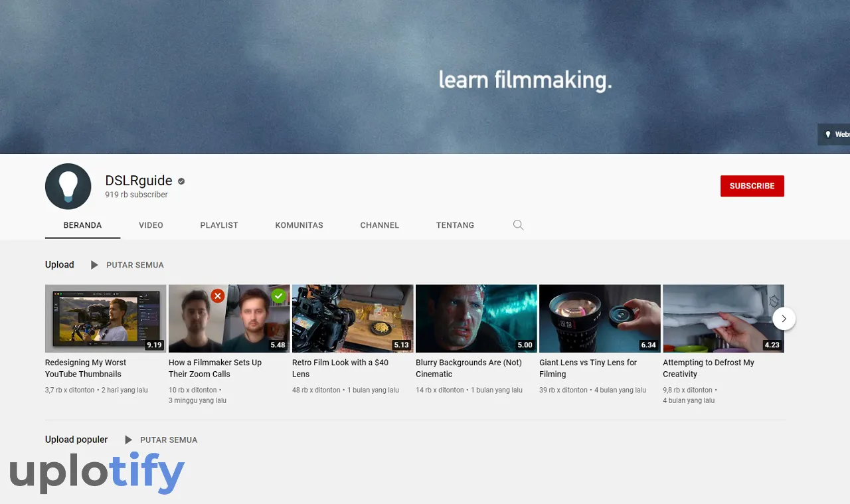Click the verified checkmark badge beside DSLRguide
This screenshot has height=504, width=850.
(181, 181)
